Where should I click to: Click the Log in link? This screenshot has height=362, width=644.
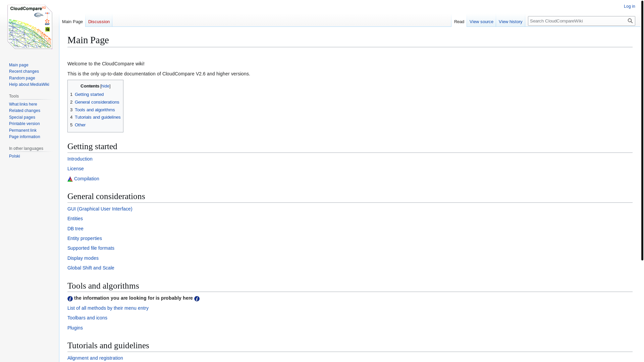pos(630,6)
